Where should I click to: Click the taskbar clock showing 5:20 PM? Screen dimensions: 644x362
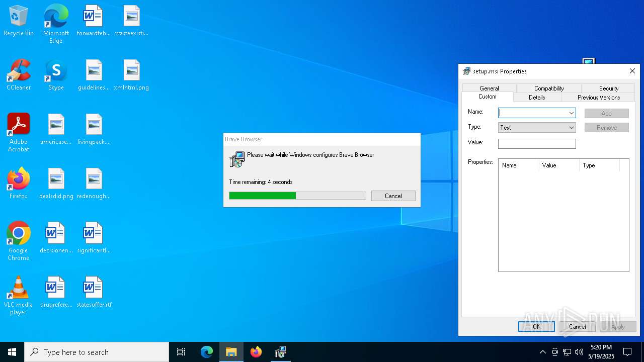click(x=601, y=352)
